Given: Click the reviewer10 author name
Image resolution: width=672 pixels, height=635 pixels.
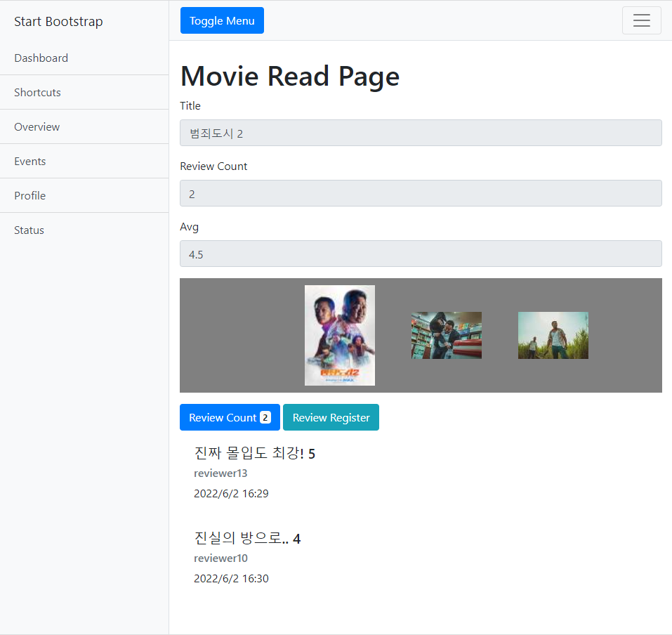Looking at the screenshot, I should pos(220,558).
